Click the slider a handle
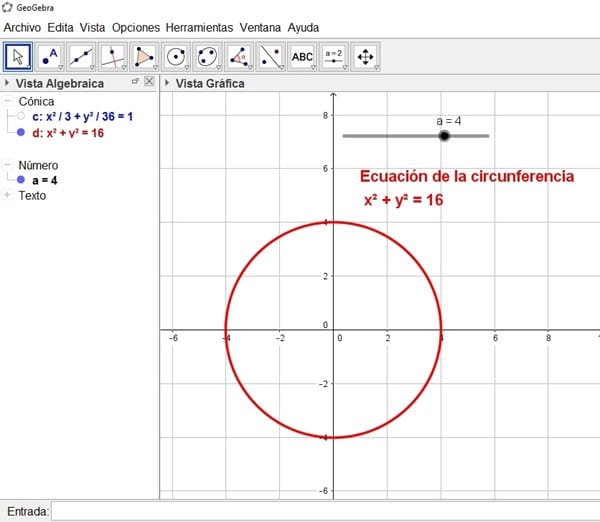Screen dimensions: 600x522 pyautogui.click(x=444, y=136)
